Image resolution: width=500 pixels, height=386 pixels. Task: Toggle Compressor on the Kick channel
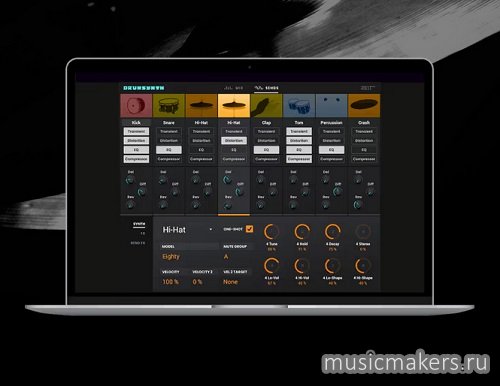coord(136,159)
